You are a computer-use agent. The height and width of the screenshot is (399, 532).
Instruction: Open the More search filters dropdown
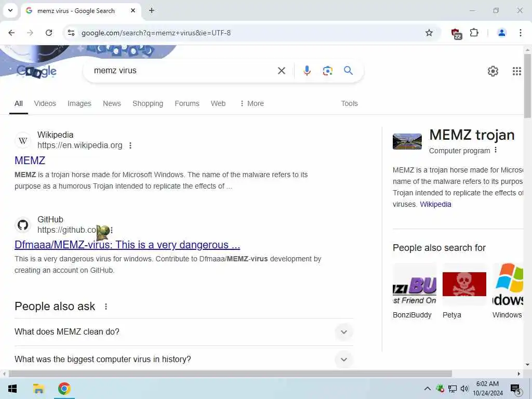[251, 103]
